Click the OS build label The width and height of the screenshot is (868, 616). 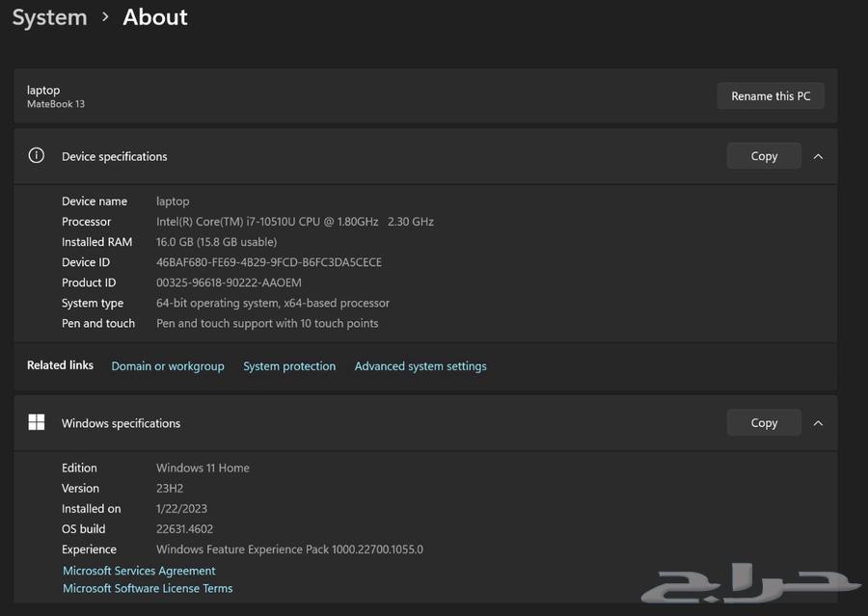[84, 529]
